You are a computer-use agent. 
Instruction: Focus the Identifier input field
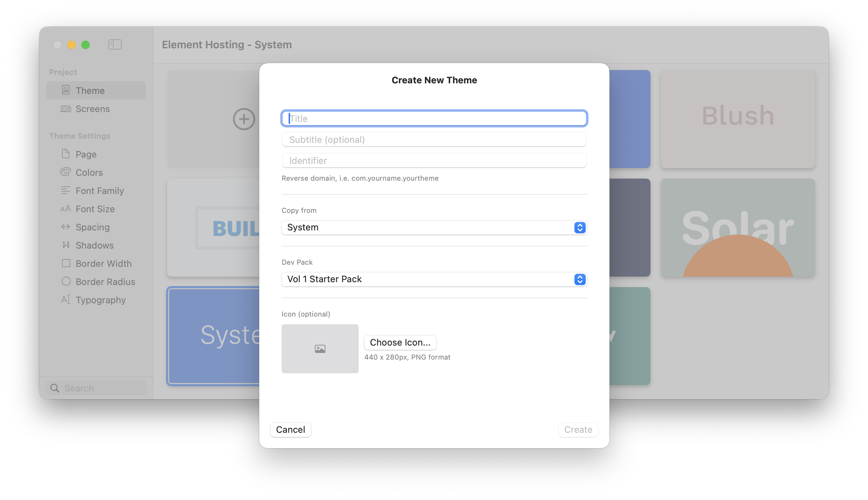434,161
